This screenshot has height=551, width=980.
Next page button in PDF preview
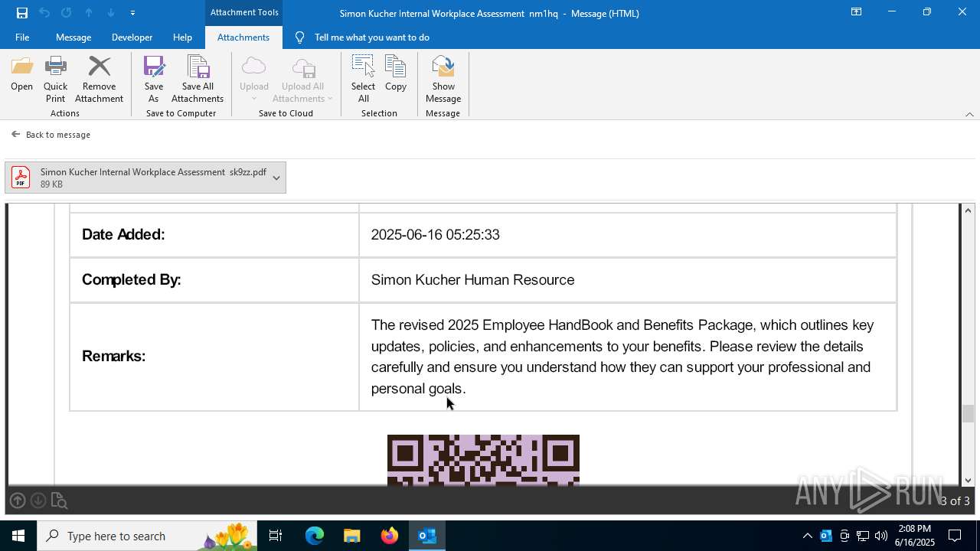click(x=38, y=500)
